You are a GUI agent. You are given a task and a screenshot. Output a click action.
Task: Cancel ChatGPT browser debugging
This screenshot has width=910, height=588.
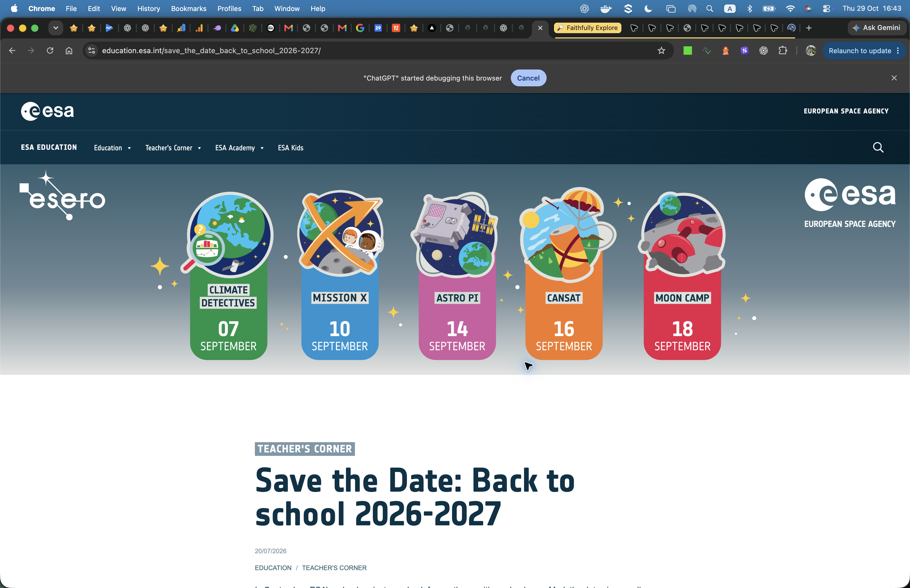[528, 78]
